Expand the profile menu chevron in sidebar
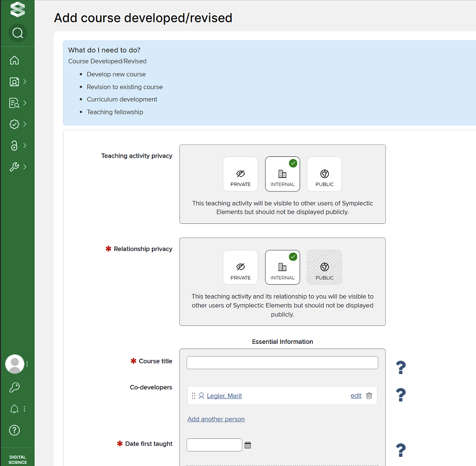The width and height of the screenshot is (476, 466). coord(25,81)
